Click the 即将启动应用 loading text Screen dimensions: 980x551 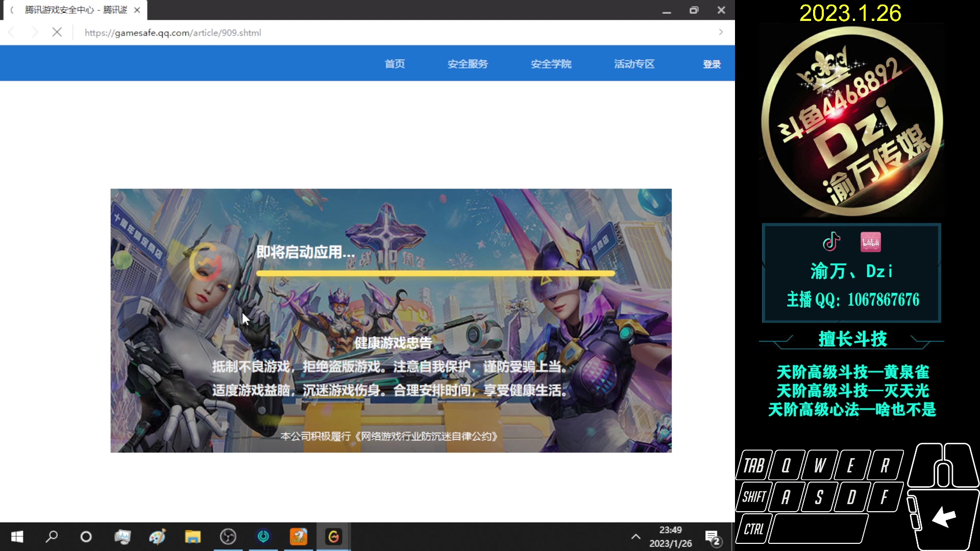305,252
